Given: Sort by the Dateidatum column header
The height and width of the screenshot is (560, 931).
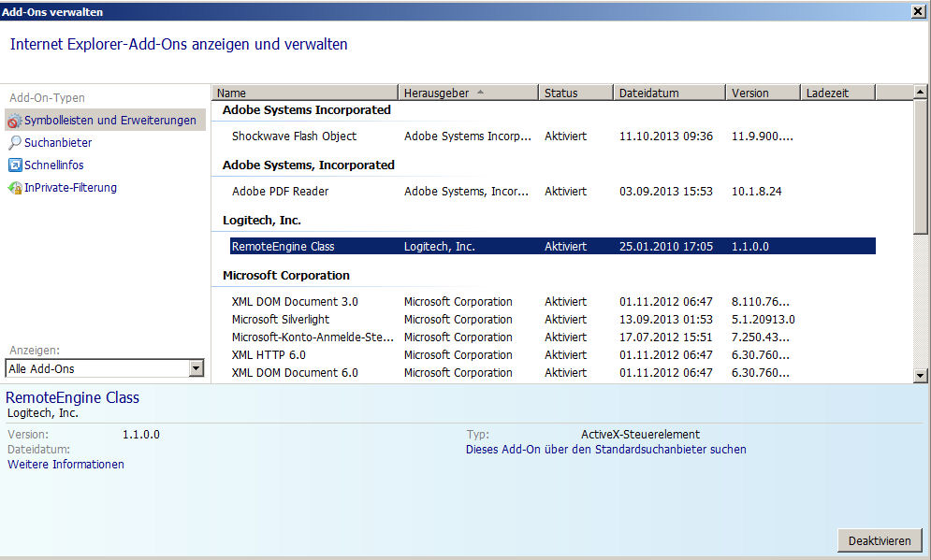Looking at the screenshot, I should point(669,93).
